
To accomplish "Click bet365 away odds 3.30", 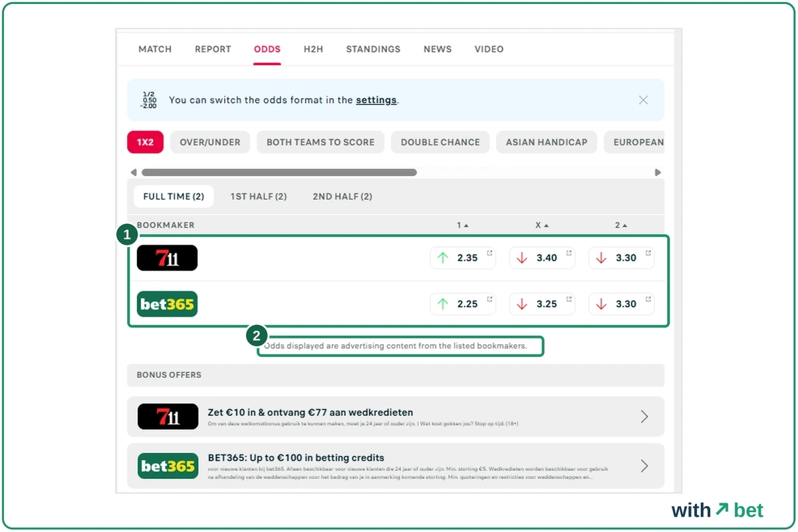I will [621, 304].
